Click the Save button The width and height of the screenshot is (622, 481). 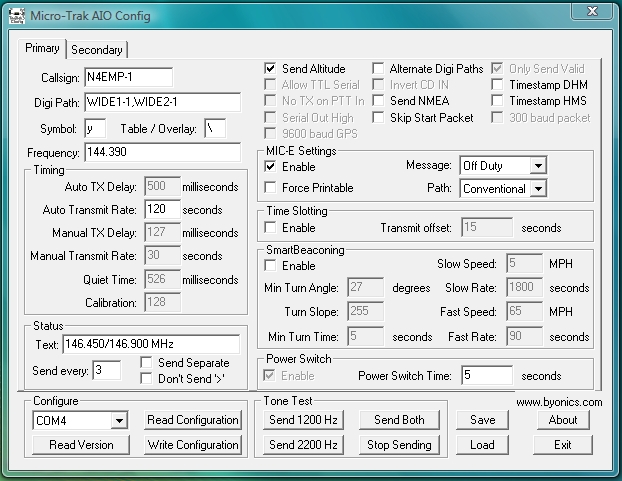click(482, 420)
